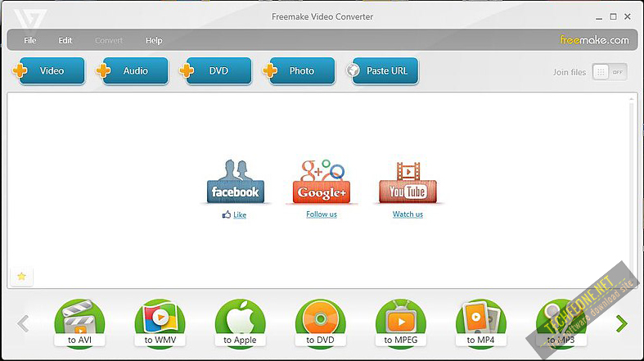Choose the to MP3 output format

(x=561, y=323)
